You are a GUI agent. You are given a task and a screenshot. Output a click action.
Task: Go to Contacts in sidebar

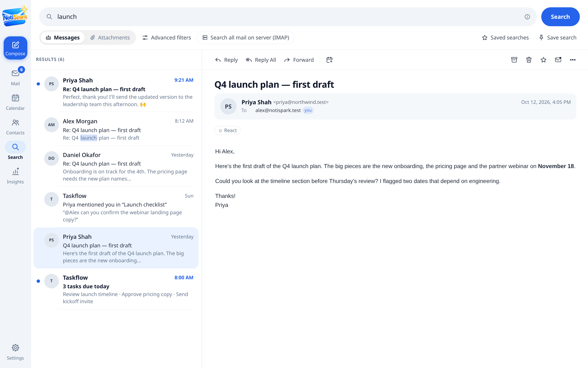(x=15, y=127)
